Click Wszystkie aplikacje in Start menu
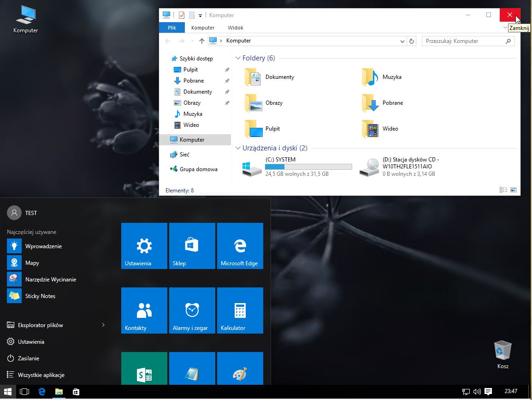 point(41,375)
